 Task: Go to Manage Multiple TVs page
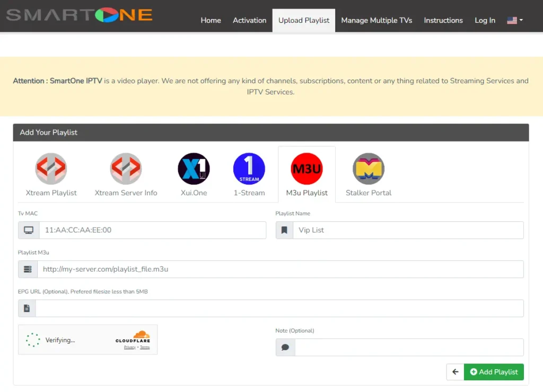pyautogui.click(x=376, y=20)
